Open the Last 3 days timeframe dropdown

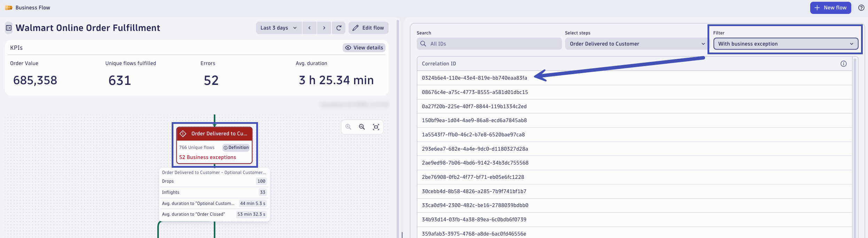(x=279, y=28)
